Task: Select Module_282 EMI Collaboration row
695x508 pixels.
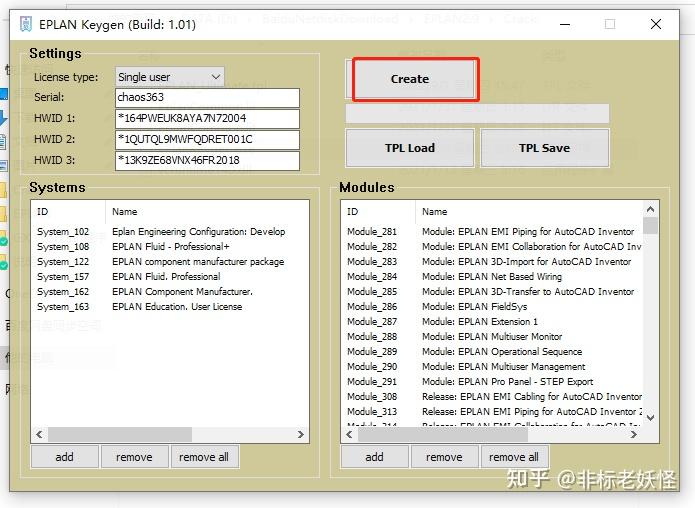Action: tap(492, 247)
